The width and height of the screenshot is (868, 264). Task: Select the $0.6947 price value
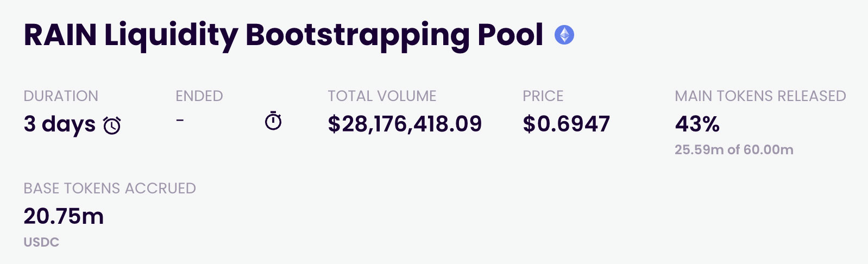(566, 124)
